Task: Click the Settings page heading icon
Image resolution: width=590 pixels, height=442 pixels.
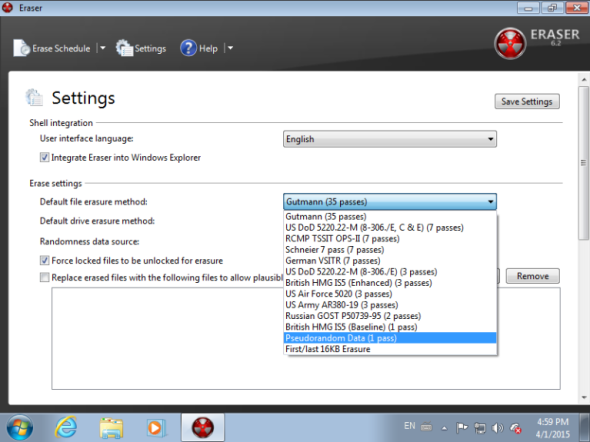Action: pos(35,97)
